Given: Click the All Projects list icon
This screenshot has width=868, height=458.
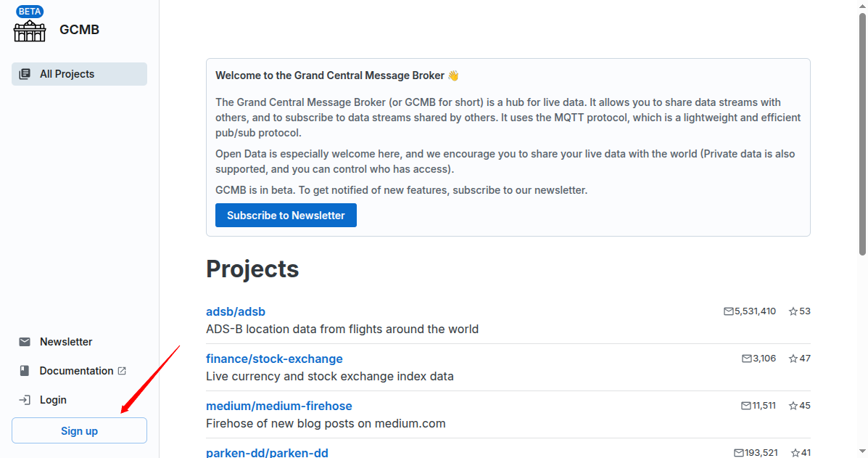Looking at the screenshot, I should pyautogui.click(x=25, y=74).
